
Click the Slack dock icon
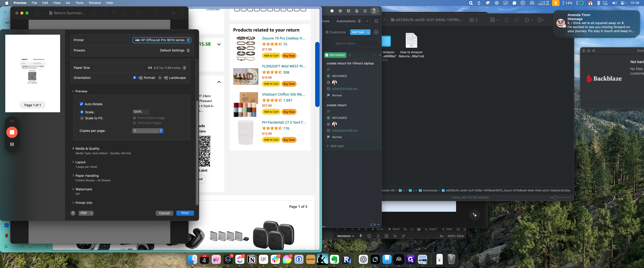(x=275, y=259)
